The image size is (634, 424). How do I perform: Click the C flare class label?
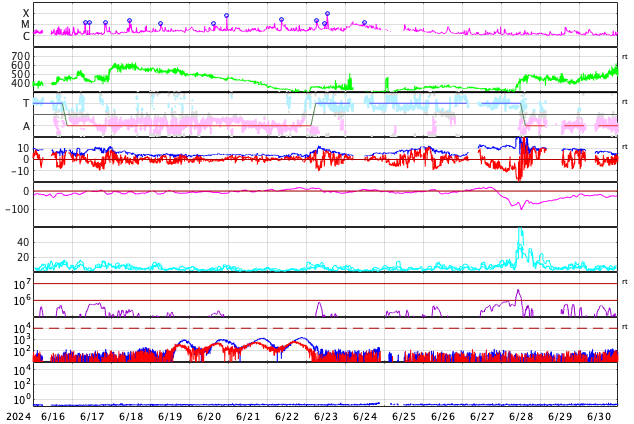(x=26, y=36)
